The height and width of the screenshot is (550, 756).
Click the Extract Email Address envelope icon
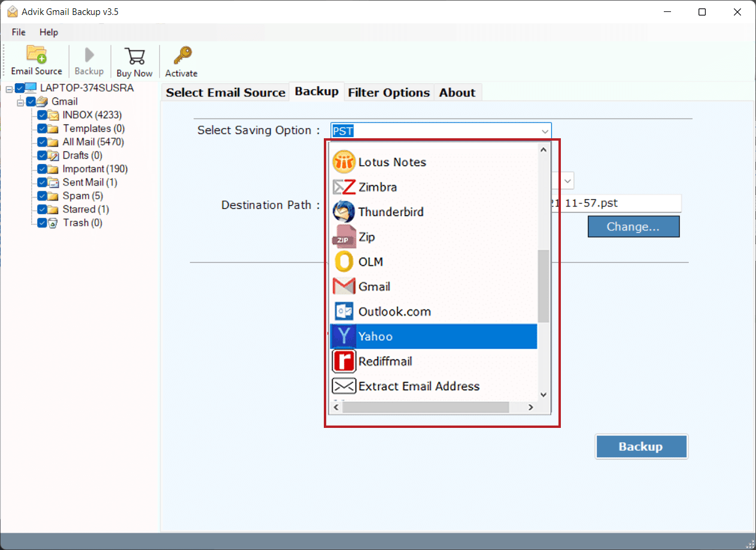coord(344,386)
